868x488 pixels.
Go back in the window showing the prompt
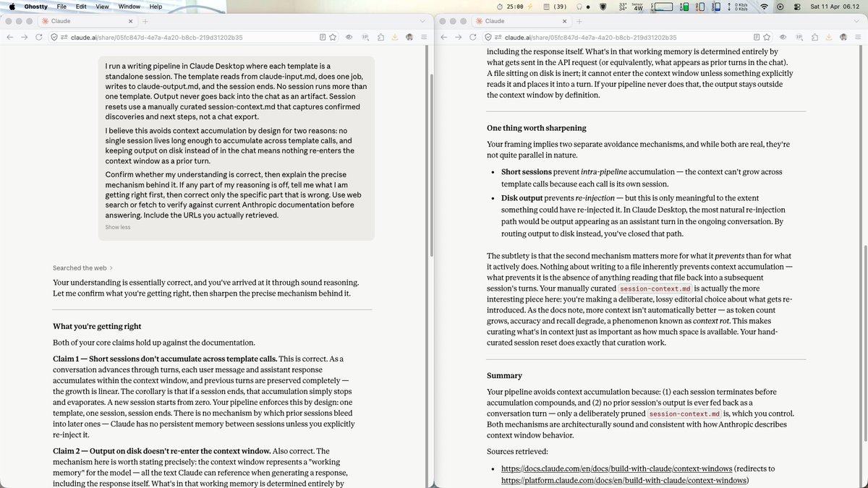9,37
